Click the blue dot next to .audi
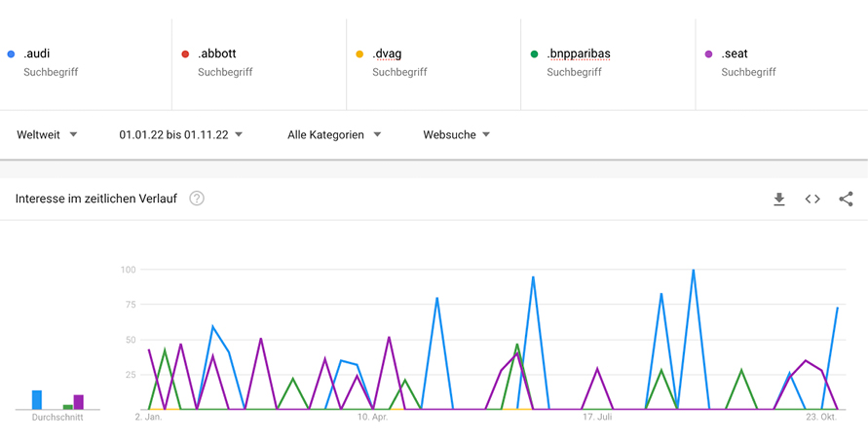 coord(11,55)
